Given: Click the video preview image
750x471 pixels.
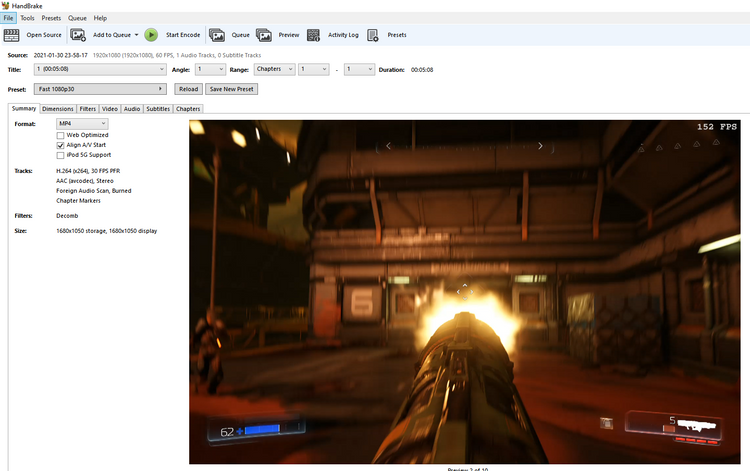Looking at the screenshot, I should (x=464, y=292).
